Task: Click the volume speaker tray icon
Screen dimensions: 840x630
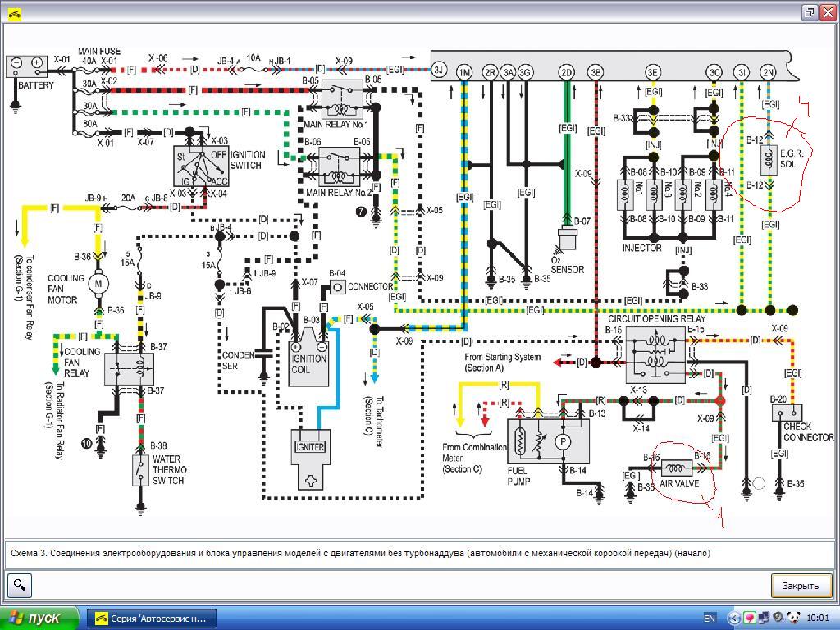Action: pyautogui.click(x=778, y=619)
